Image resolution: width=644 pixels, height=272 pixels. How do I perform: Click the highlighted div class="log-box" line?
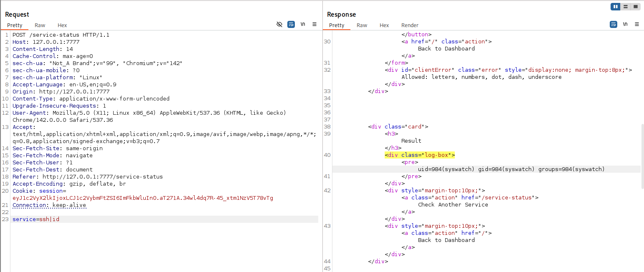[420, 155]
